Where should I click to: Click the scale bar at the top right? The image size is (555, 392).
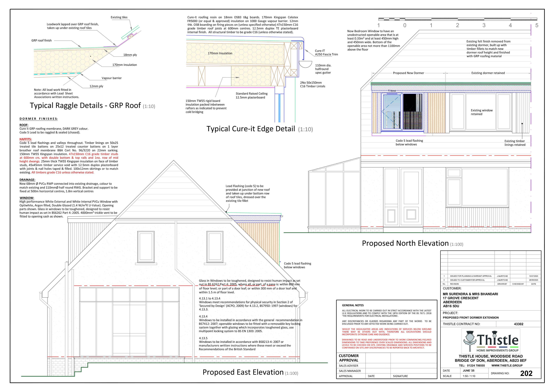(x=458, y=19)
